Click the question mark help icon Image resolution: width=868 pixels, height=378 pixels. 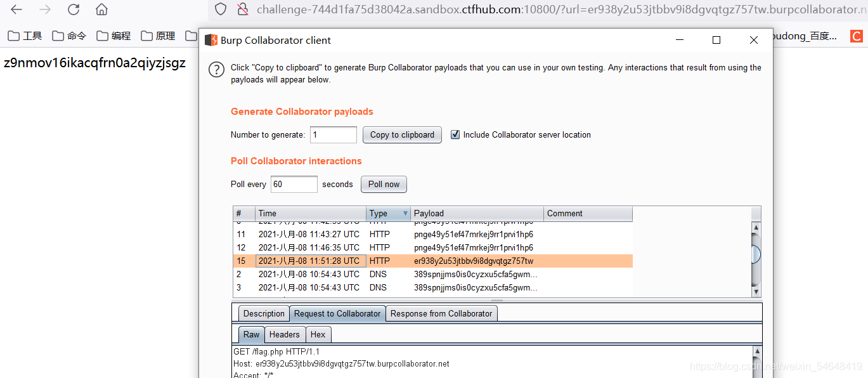pyautogui.click(x=216, y=70)
